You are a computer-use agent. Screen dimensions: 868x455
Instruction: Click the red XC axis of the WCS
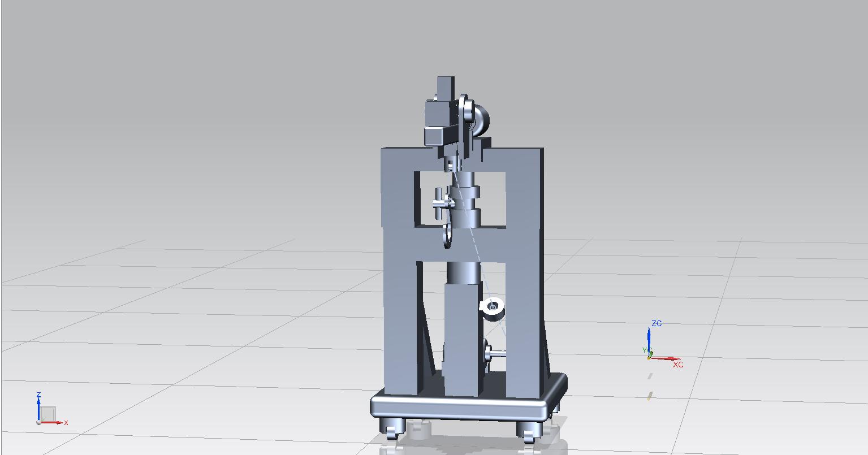point(666,358)
